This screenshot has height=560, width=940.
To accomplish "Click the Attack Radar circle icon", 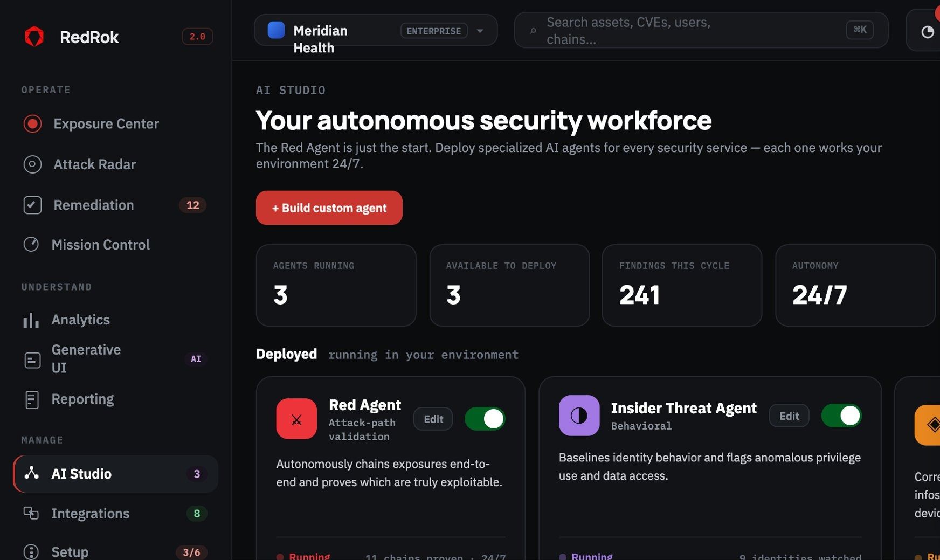I will [32, 164].
